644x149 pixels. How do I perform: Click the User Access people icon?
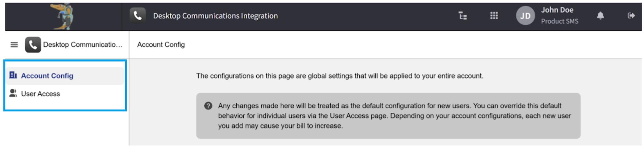13,93
